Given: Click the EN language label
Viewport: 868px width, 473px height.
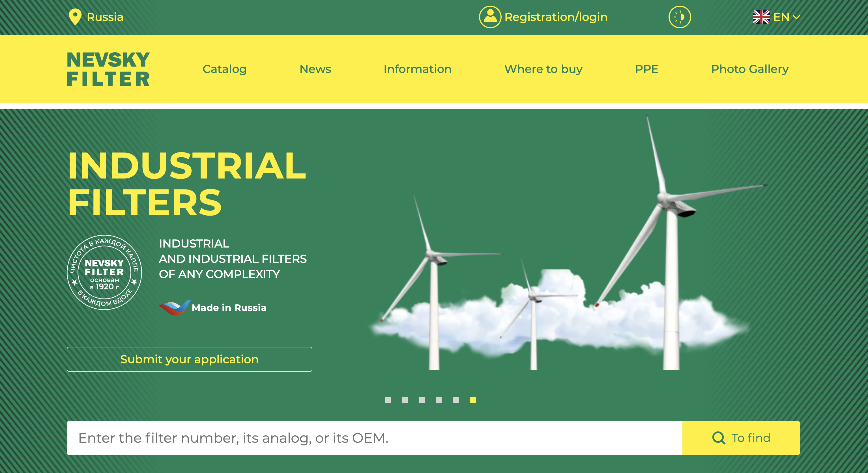Looking at the screenshot, I should pos(781,17).
